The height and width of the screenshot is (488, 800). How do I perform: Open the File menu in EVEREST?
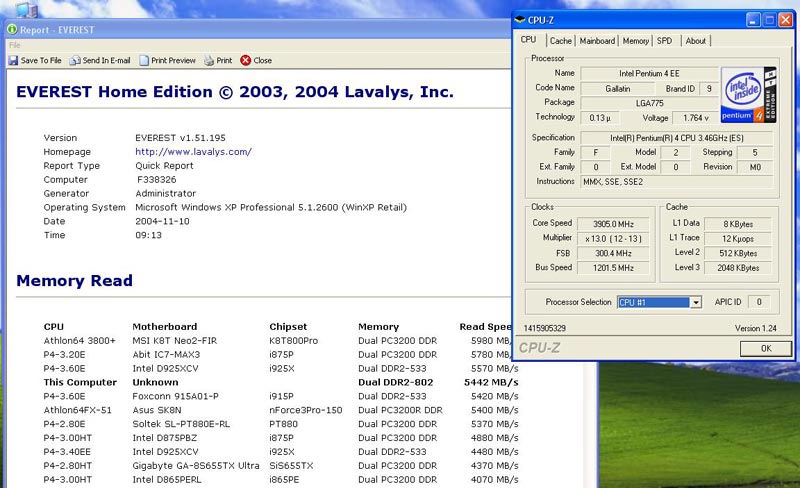click(14, 45)
